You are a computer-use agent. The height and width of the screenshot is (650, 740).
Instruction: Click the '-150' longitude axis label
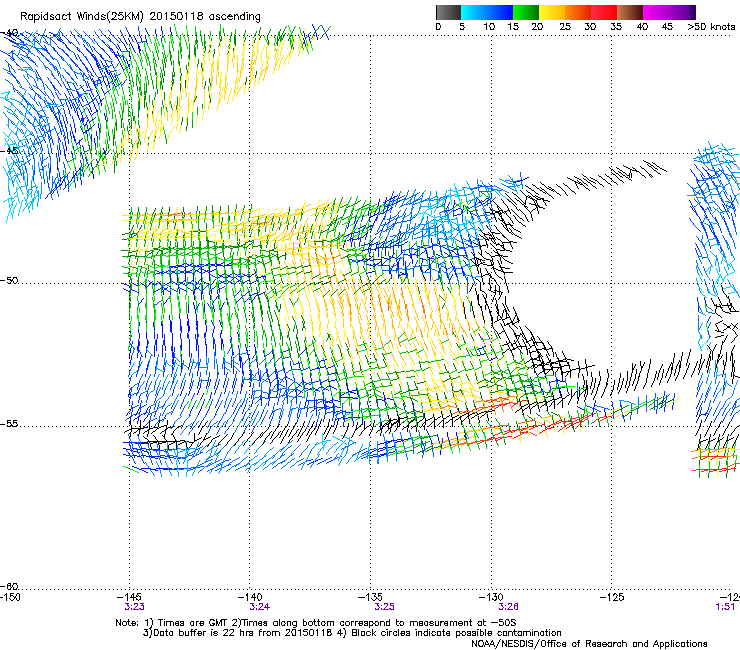pyautogui.click(x=10, y=597)
